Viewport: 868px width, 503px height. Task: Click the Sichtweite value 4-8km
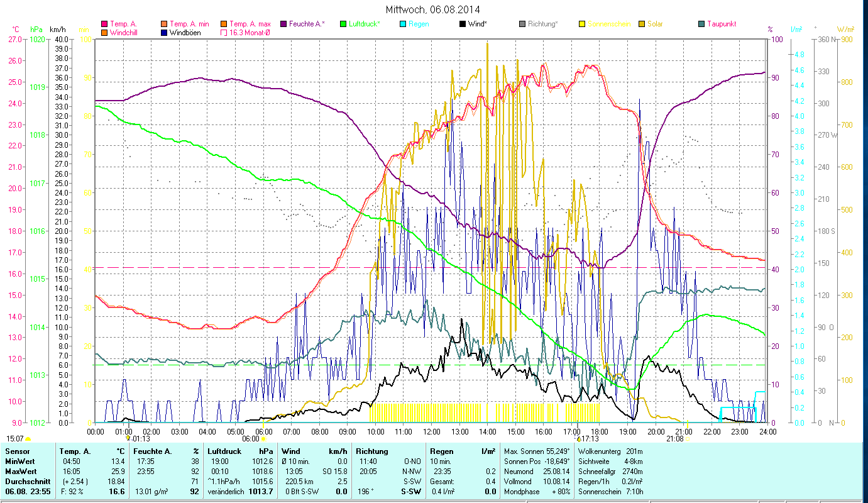tap(632, 461)
